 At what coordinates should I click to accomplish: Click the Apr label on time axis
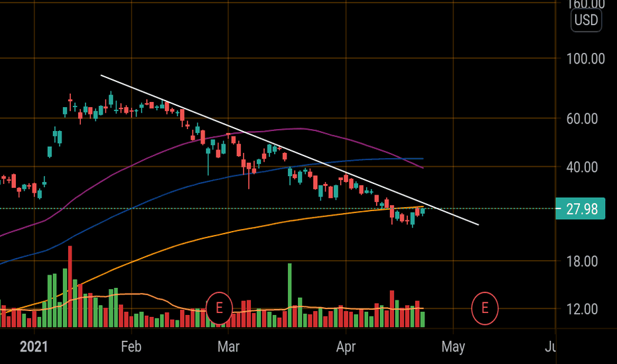tap(346, 347)
